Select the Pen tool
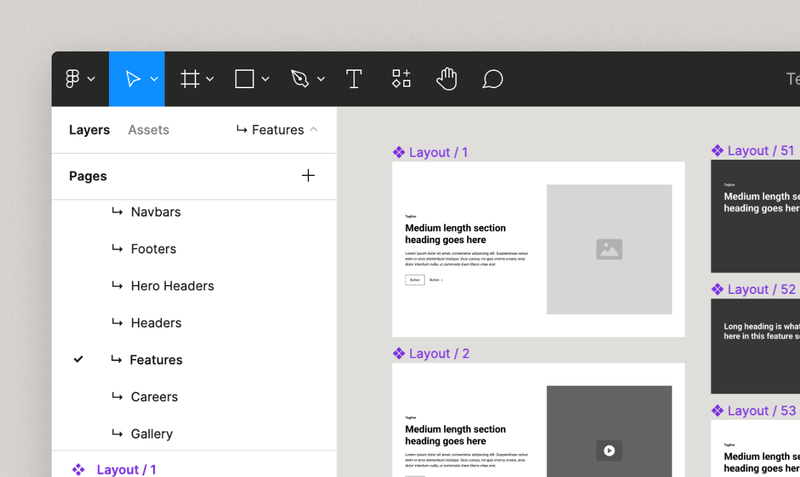This screenshot has height=477, width=800. (x=299, y=79)
